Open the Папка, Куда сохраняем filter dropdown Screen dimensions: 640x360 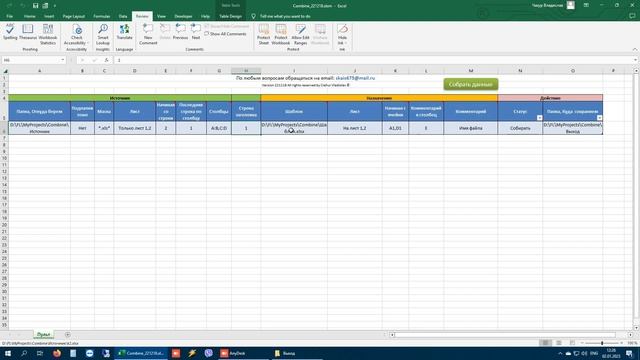click(x=599, y=118)
